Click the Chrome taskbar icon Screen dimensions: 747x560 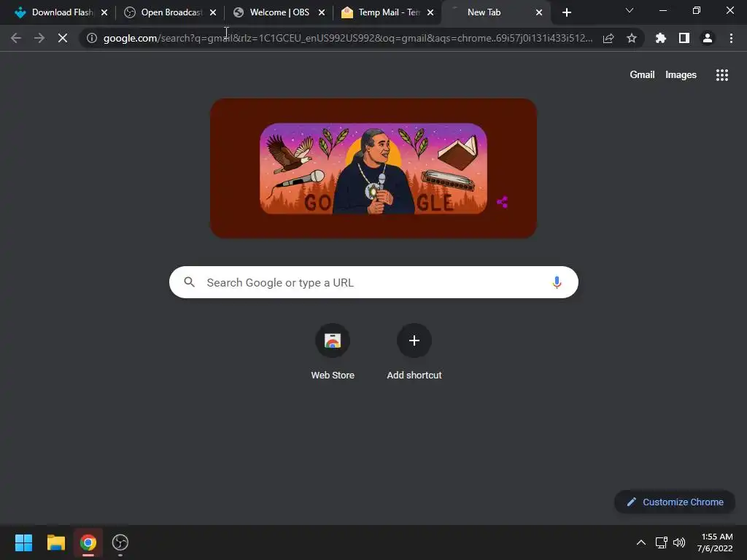pyautogui.click(x=88, y=542)
